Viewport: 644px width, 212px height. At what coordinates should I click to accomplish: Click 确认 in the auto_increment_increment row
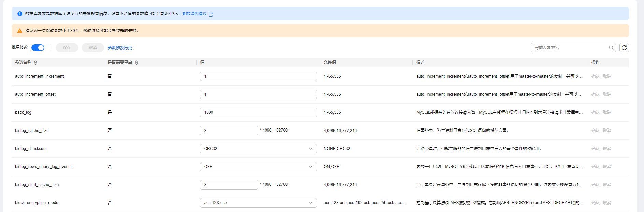click(x=595, y=76)
